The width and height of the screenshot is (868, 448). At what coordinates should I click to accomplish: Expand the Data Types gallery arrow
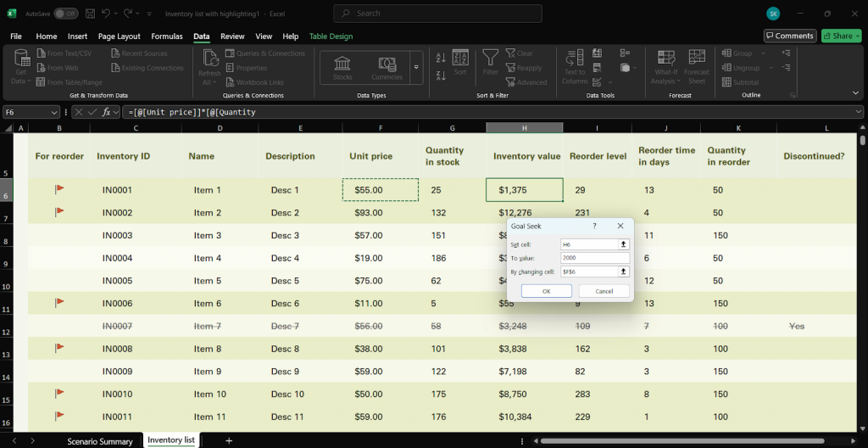pos(416,68)
